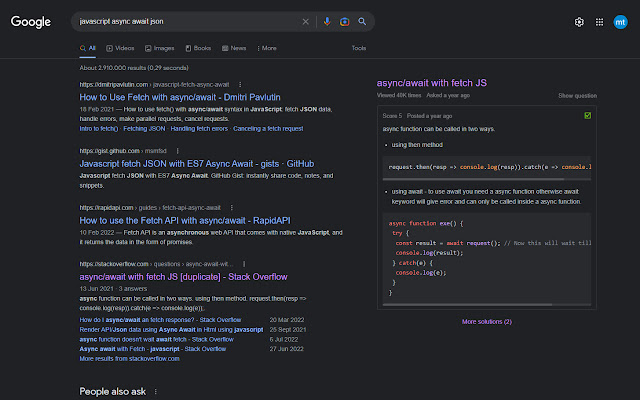Open options menu for dmitripavlutin.com result
This screenshot has width=640, height=400.
[x=240, y=84]
